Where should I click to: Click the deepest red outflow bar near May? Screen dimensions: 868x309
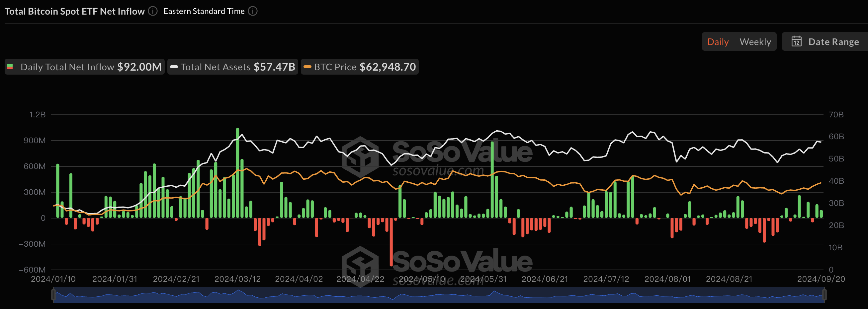[391, 242]
